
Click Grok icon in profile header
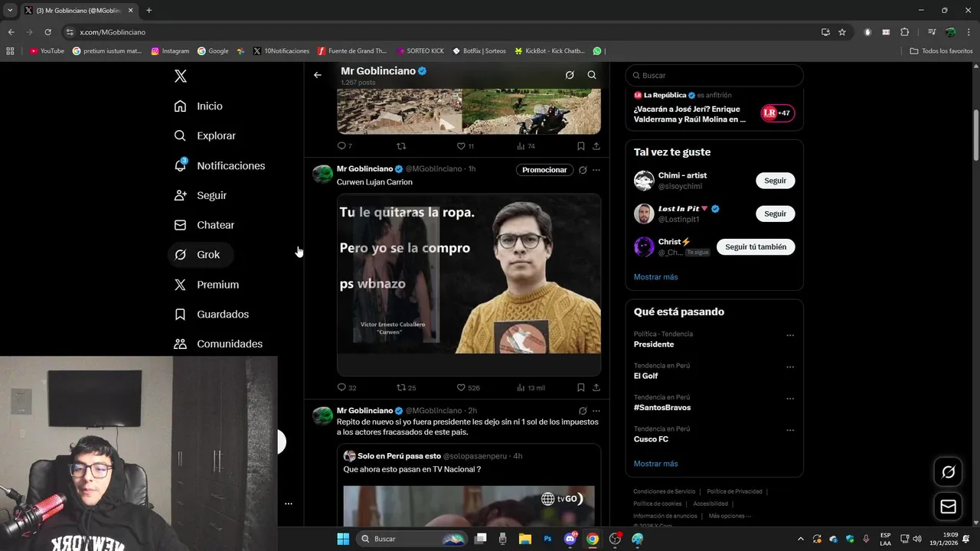[x=570, y=75]
